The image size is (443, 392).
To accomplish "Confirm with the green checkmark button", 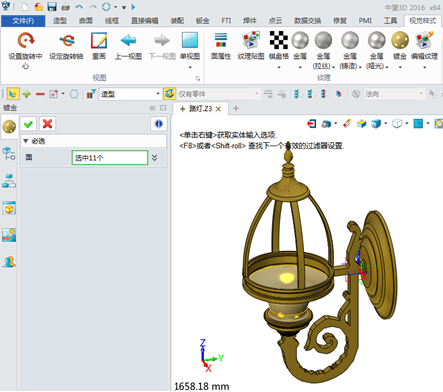I will 28,124.
